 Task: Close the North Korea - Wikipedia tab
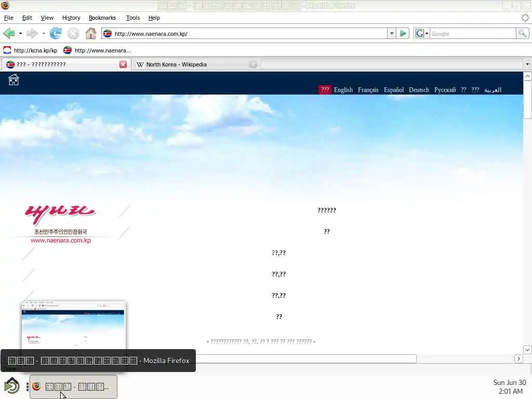coord(253,64)
